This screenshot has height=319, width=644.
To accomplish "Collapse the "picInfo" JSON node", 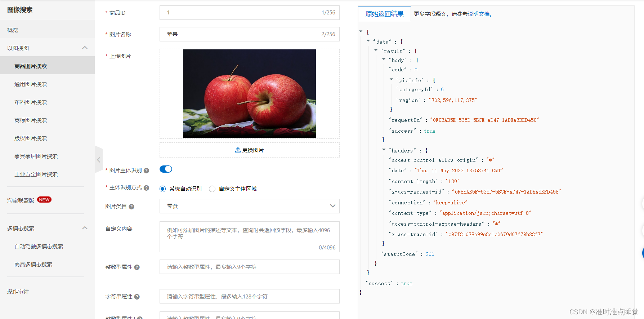I will pyautogui.click(x=392, y=79).
